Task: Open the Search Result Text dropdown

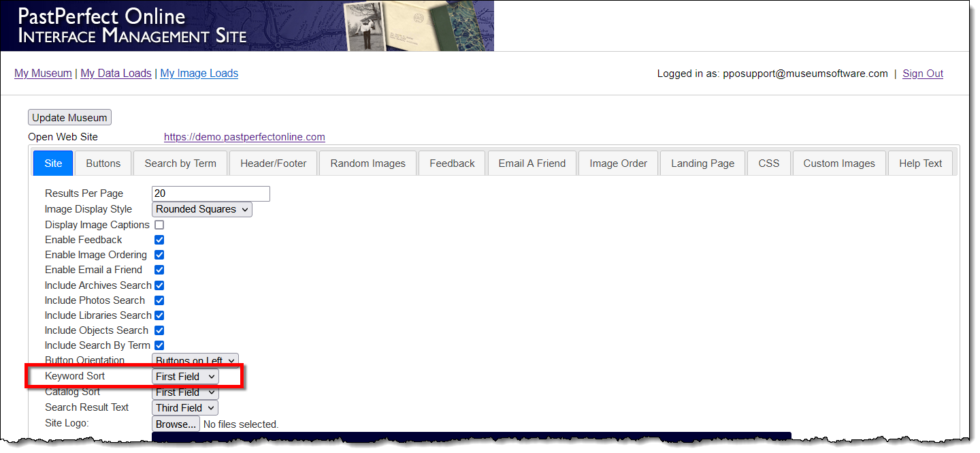Action: [x=185, y=408]
